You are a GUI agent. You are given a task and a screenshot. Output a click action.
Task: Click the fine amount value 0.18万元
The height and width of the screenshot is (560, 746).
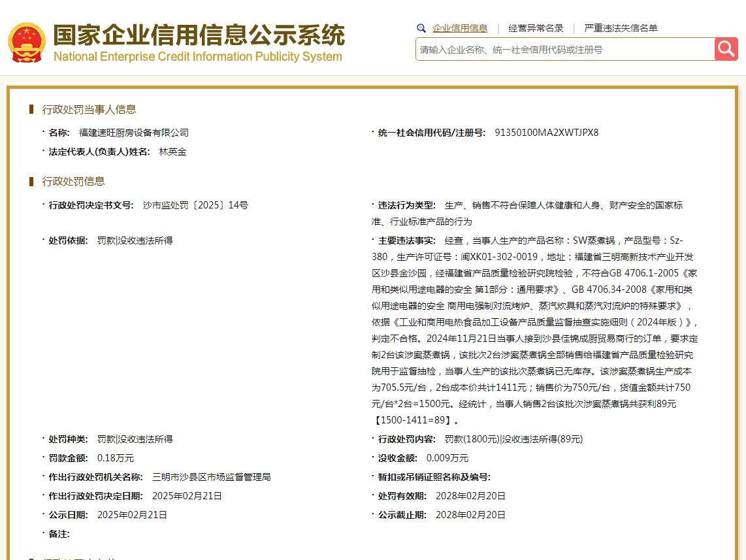click(x=116, y=458)
